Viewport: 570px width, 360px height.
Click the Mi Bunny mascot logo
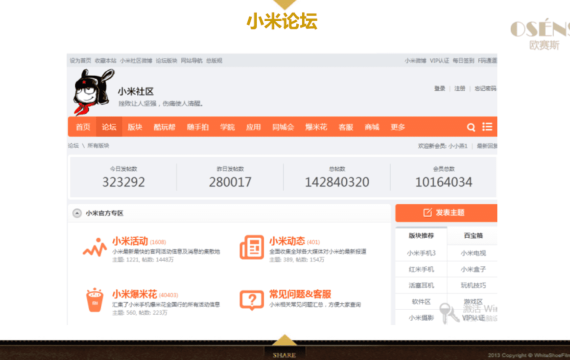pyautogui.click(x=93, y=92)
